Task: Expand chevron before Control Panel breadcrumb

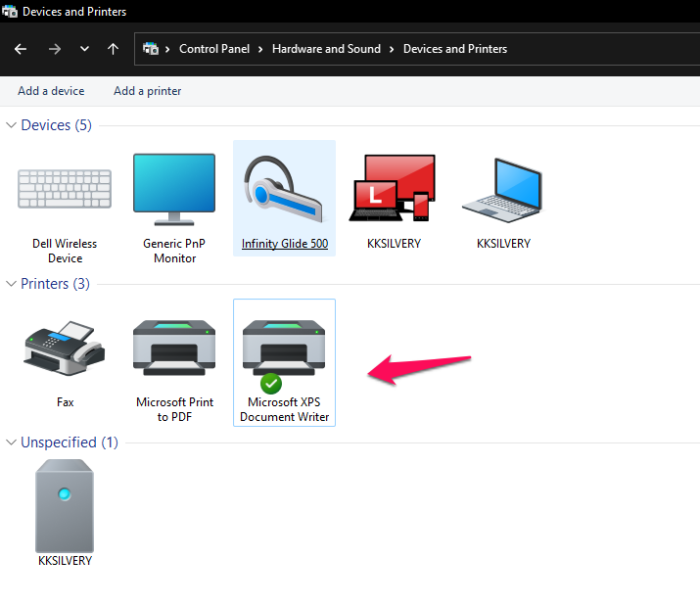Action: (167, 49)
